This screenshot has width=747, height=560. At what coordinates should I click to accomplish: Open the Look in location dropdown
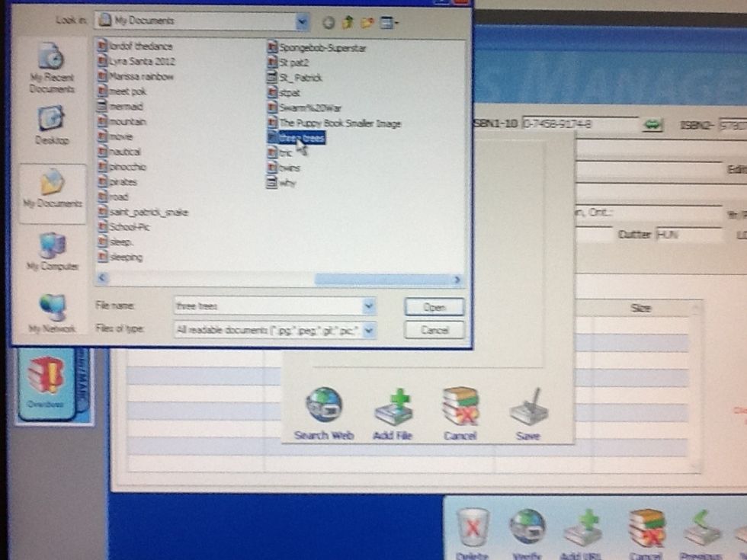pos(303,21)
